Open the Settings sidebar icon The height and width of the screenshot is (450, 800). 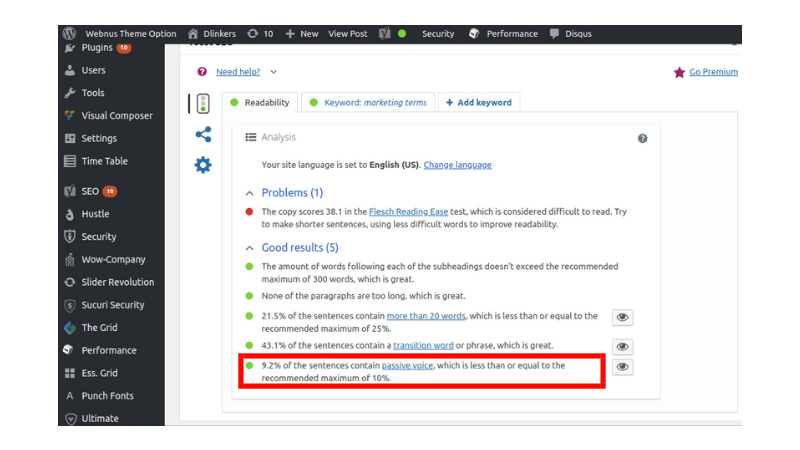click(70, 138)
